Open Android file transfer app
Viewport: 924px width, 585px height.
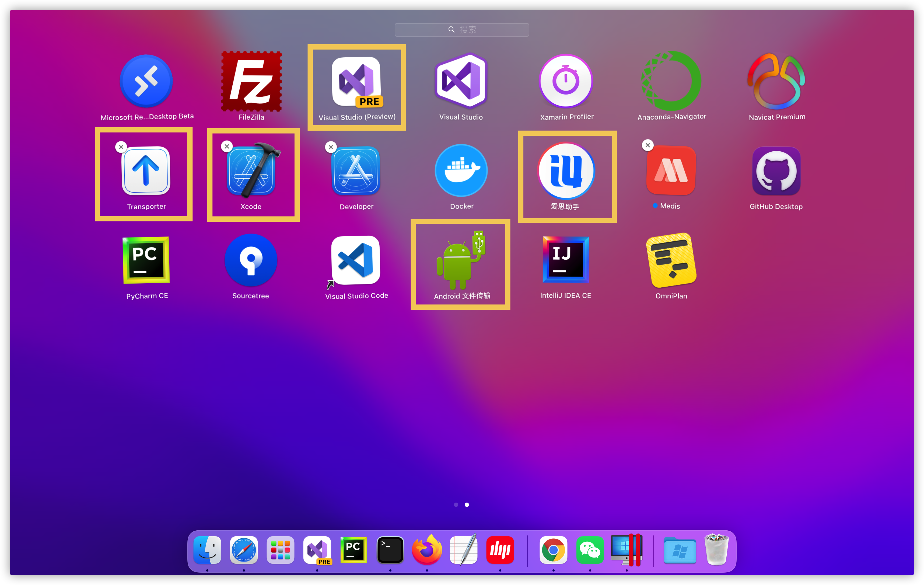coord(461,260)
